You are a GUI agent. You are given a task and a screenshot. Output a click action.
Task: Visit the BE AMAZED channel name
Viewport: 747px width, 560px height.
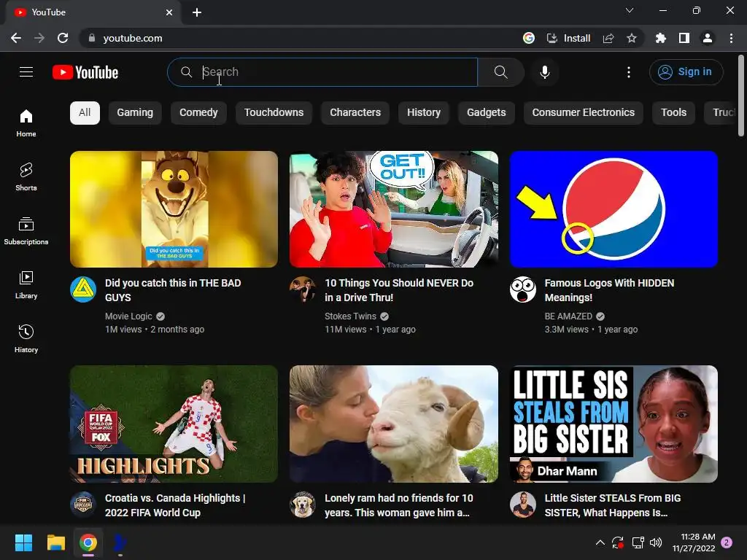pyautogui.click(x=568, y=316)
